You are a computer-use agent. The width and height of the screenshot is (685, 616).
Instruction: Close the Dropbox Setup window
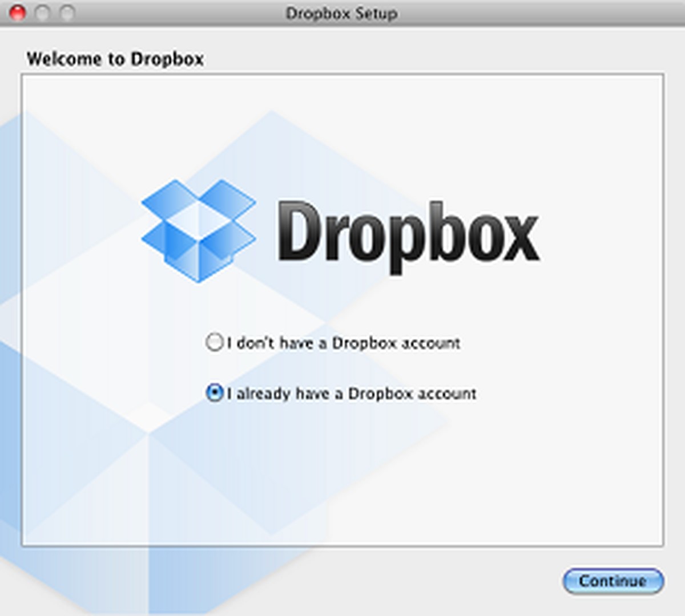(17, 13)
